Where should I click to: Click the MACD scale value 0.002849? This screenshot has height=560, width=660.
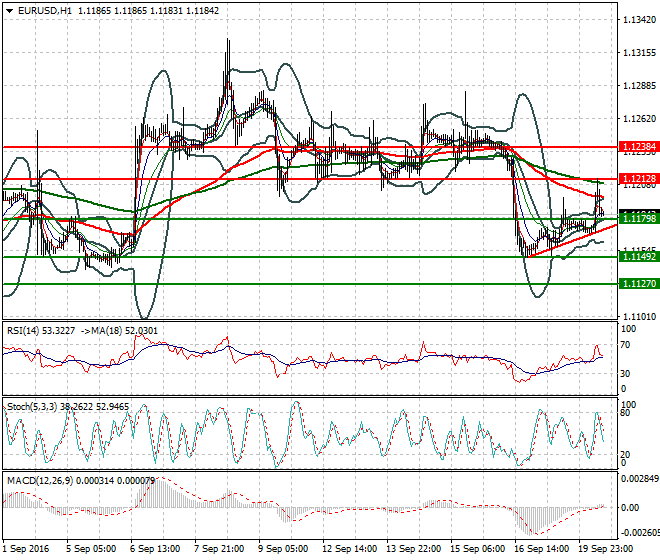coord(640,479)
